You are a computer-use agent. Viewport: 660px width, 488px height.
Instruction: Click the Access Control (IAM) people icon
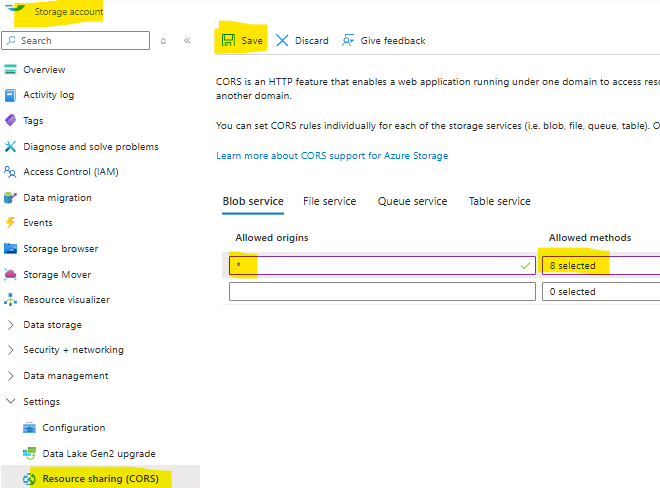click(10, 172)
